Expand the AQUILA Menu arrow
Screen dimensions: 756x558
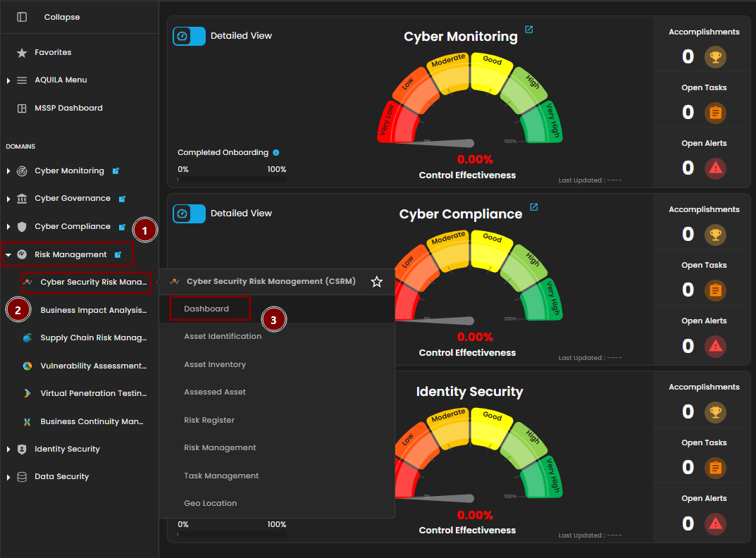pos(8,81)
